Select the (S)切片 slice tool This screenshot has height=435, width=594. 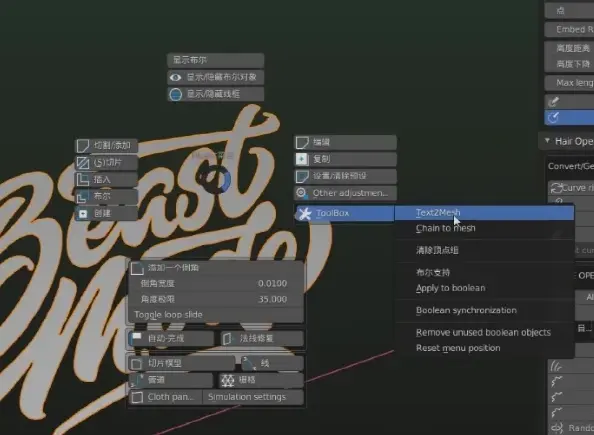(106, 163)
